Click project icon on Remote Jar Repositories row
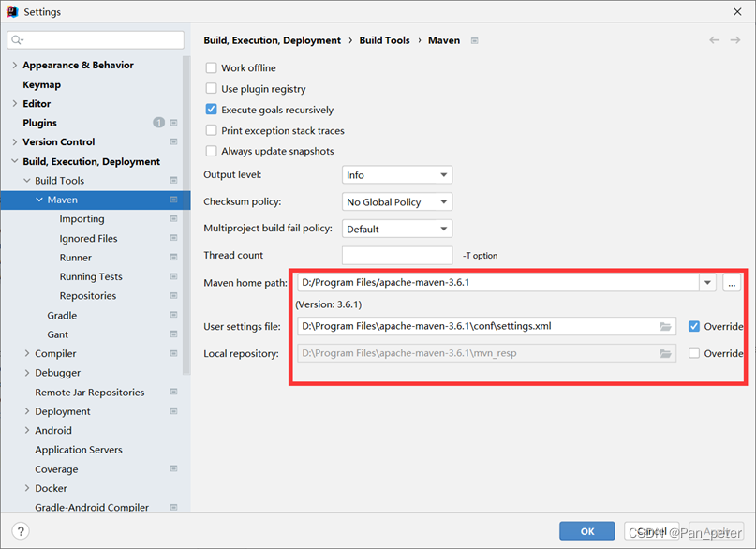The height and width of the screenshot is (549, 756). coord(173,392)
